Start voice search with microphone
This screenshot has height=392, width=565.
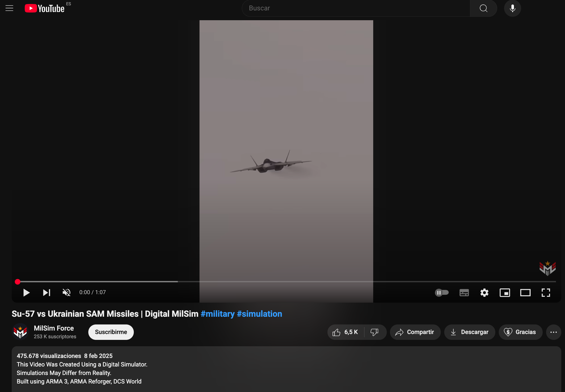512,8
